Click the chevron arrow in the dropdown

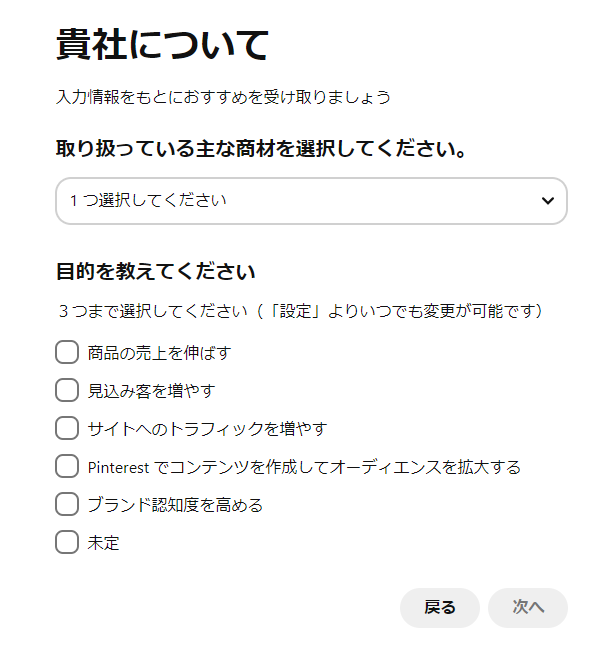pos(547,200)
